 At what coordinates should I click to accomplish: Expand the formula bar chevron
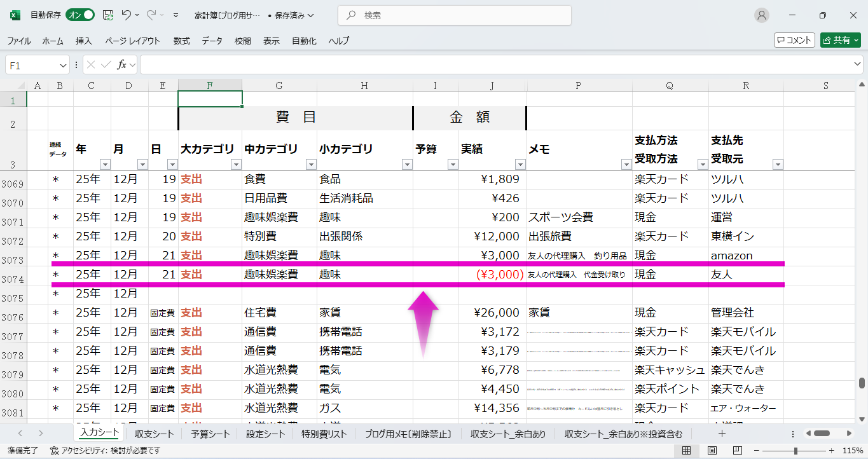click(858, 65)
